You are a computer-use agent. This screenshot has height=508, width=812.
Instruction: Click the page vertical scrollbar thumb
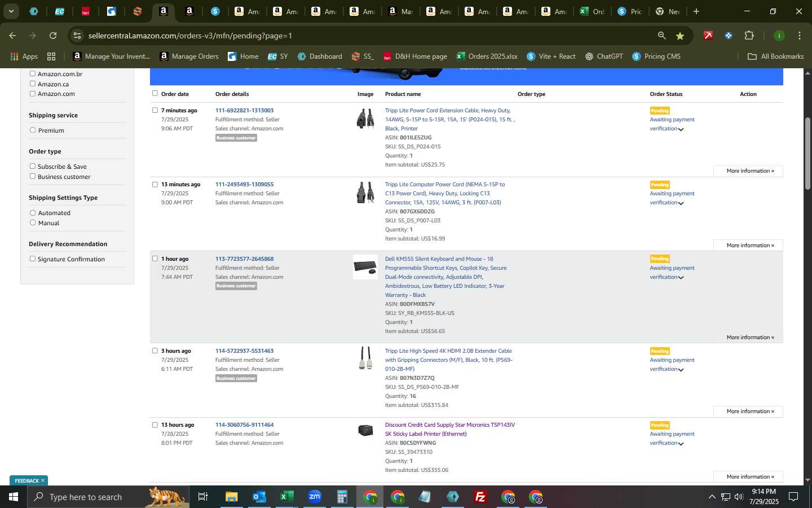[807, 154]
